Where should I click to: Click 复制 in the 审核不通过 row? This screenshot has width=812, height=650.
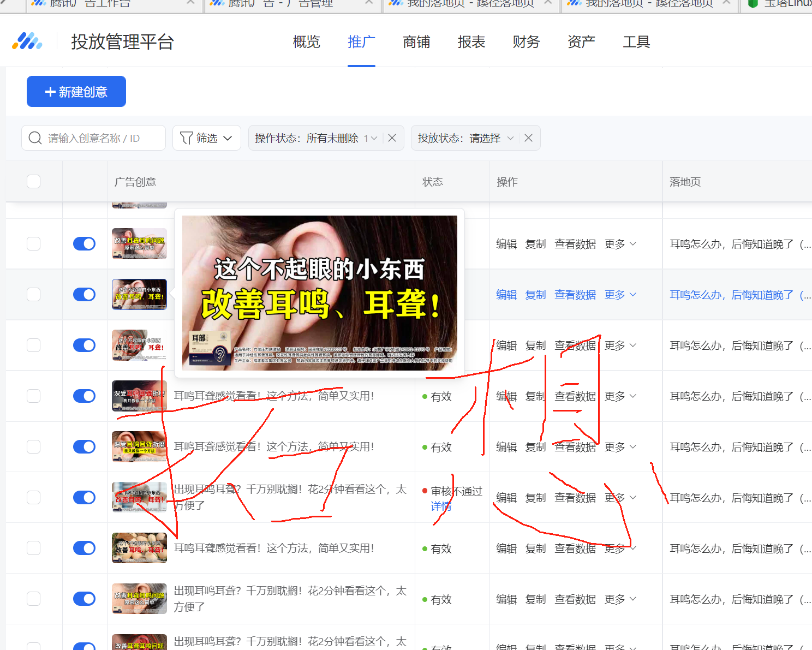pos(535,498)
